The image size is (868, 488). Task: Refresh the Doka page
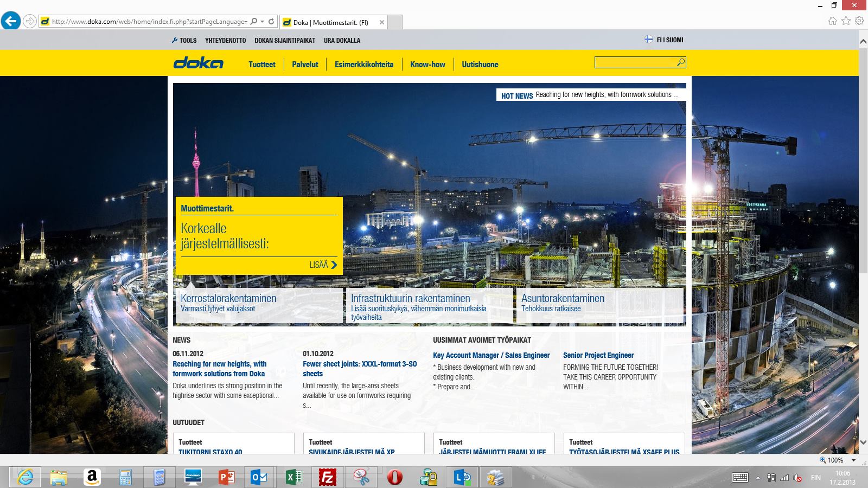coord(271,22)
